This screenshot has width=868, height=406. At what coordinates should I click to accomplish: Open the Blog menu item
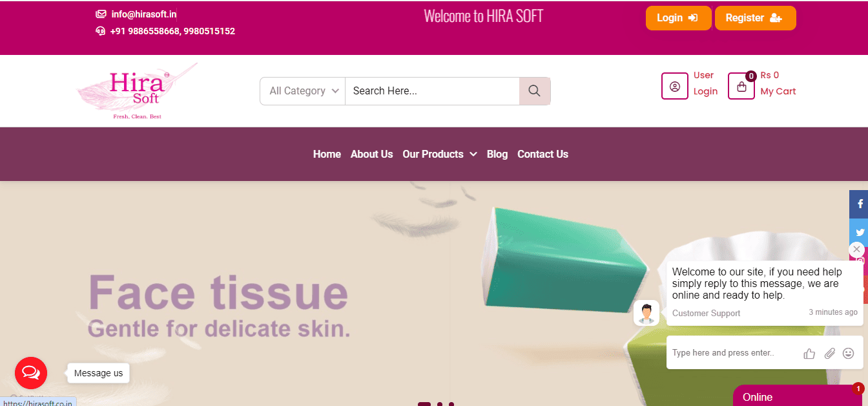click(497, 154)
